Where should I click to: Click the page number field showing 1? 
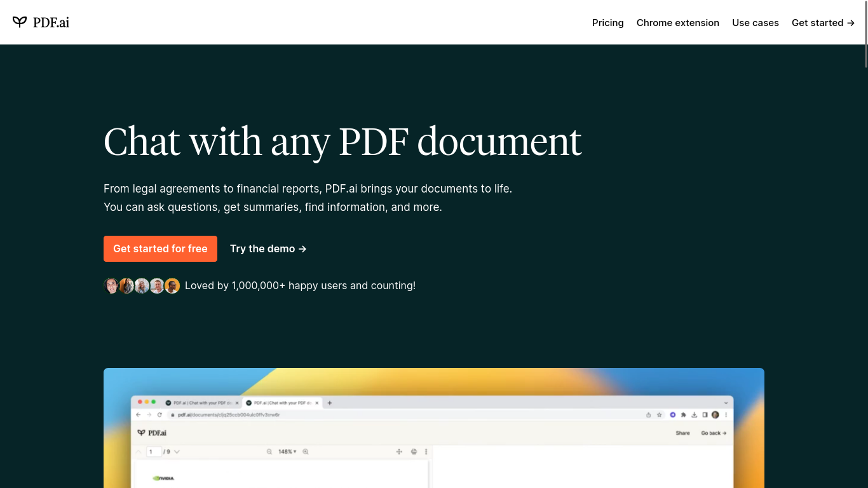(153, 452)
